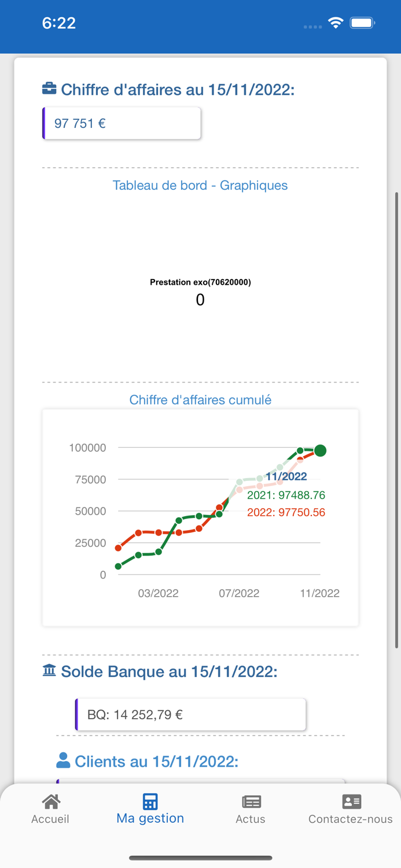This screenshot has width=401, height=868.
Task: Tap the 11/2022 x-axis label
Action: click(x=319, y=593)
